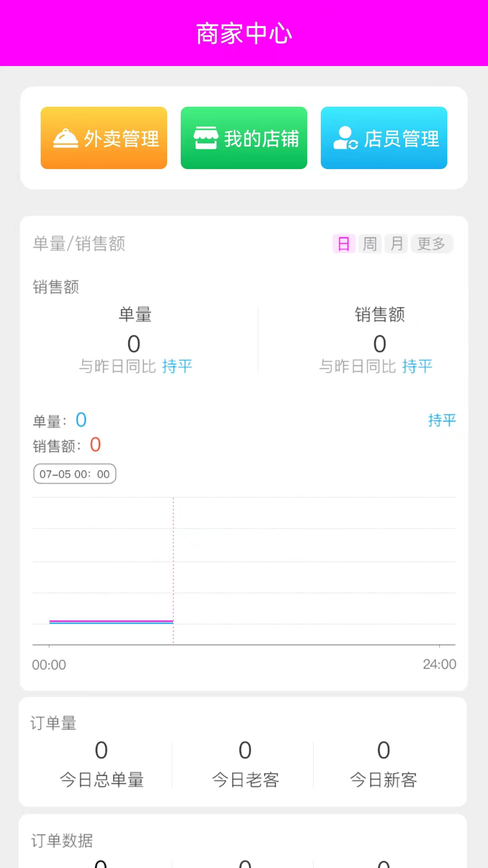Tap the 商家中心 header title
The width and height of the screenshot is (488, 868).
(x=244, y=34)
